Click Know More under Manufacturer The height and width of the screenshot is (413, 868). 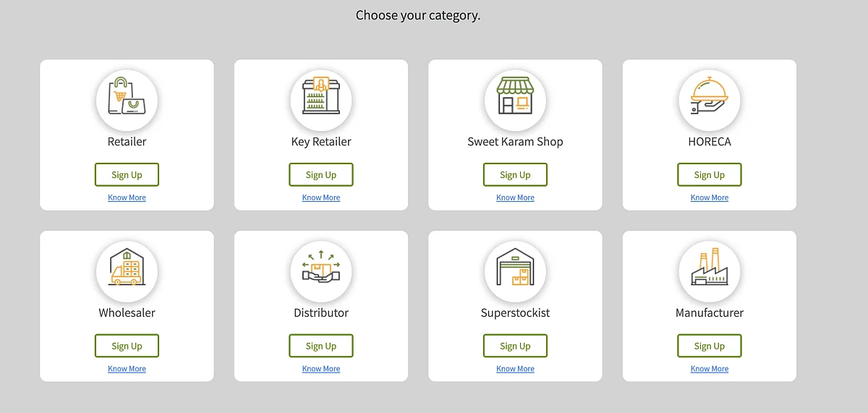click(x=710, y=369)
